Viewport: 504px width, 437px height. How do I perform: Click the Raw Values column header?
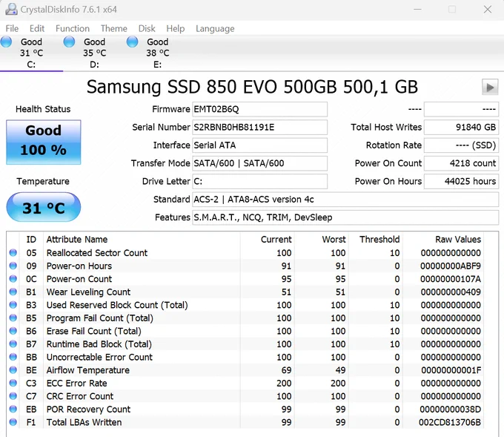click(x=458, y=240)
